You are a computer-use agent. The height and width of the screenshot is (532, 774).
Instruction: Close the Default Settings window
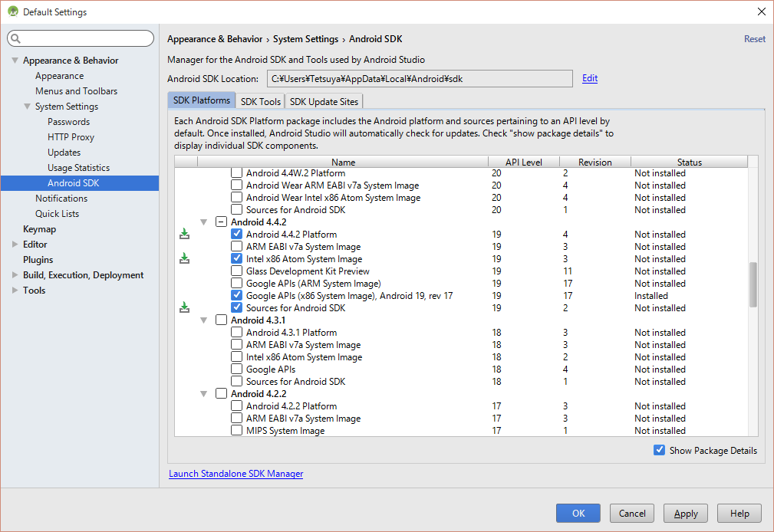pos(761,11)
